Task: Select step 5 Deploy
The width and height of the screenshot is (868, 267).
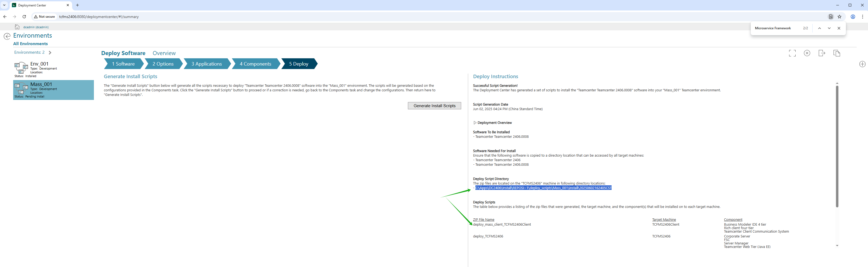Action: click(x=299, y=64)
